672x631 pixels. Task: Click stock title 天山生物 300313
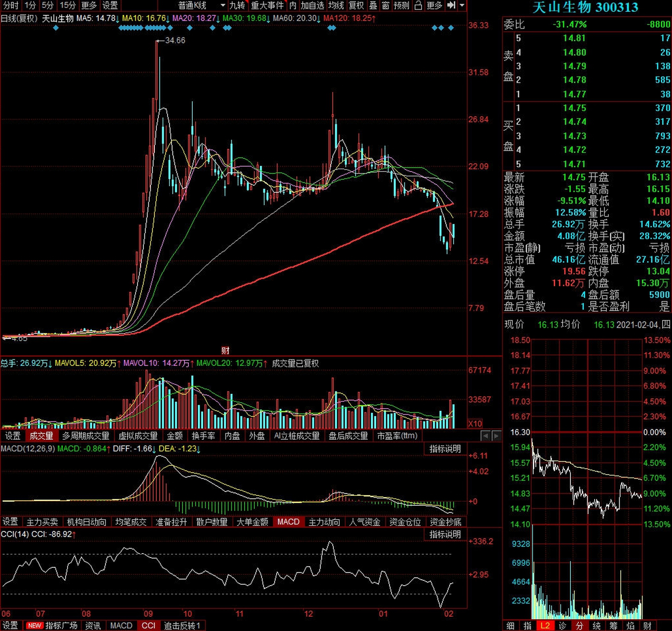[x=585, y=7]
